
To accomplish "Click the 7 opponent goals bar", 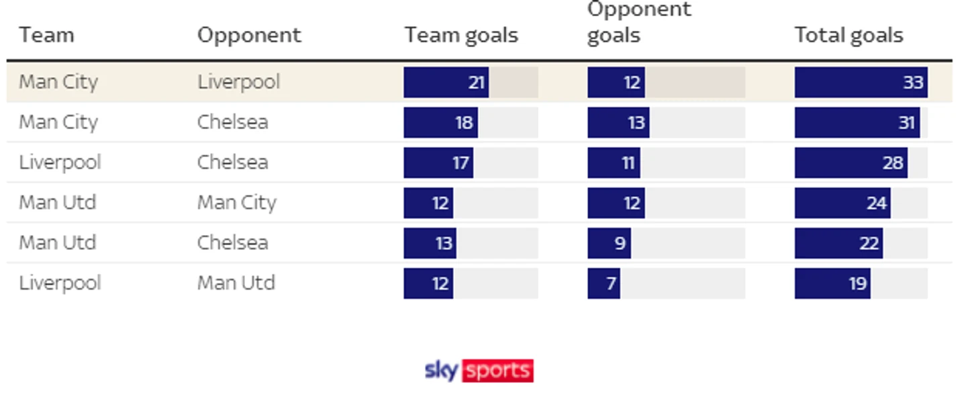I will (x=603, y=283).
